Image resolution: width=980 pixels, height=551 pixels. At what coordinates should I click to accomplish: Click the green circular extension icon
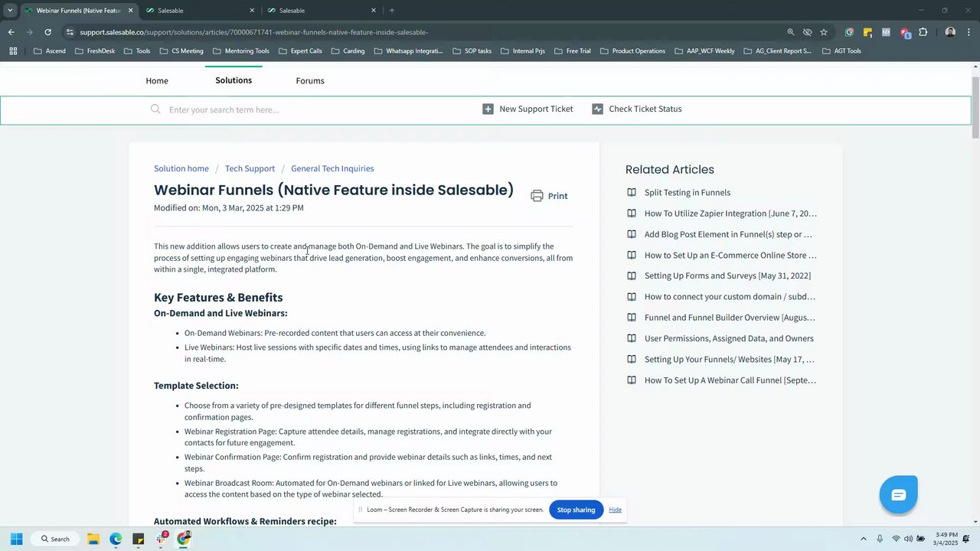click(x=849, y=32)
